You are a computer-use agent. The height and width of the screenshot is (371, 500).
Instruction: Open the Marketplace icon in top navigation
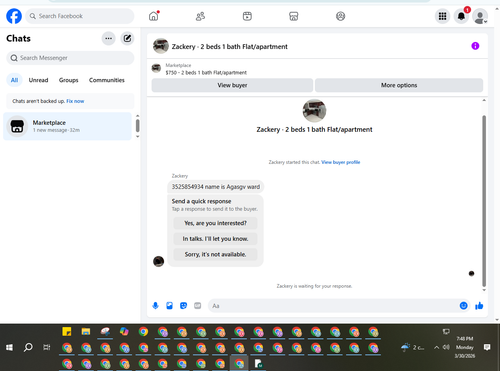294,16
